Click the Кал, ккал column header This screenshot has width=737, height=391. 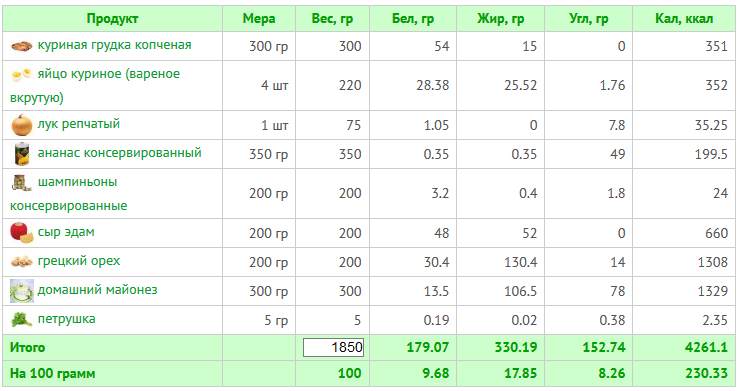point(684,19)
